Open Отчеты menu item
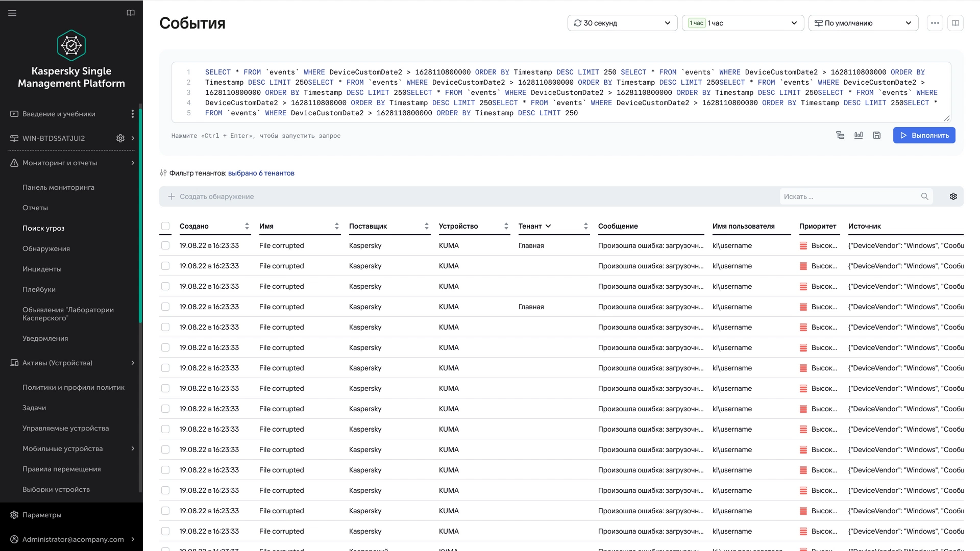This screenshot has height=551, width=980. coord(35,208)
